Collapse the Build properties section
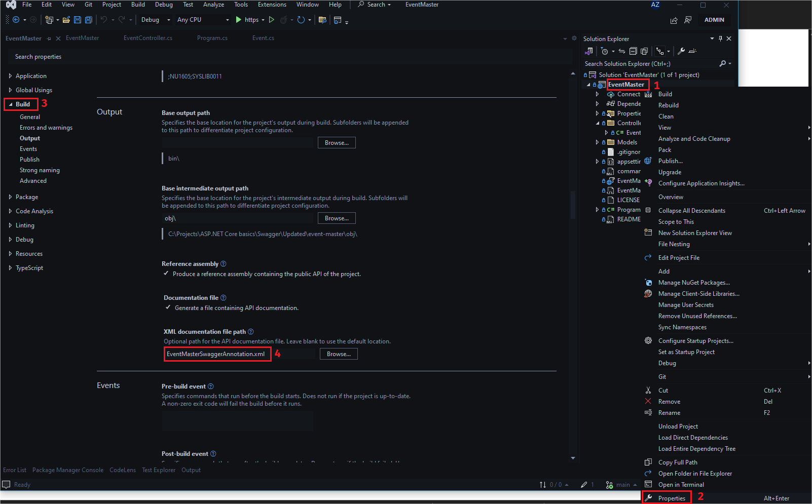Viewport: 812px width, 504px height. click(x=11, y=104)
